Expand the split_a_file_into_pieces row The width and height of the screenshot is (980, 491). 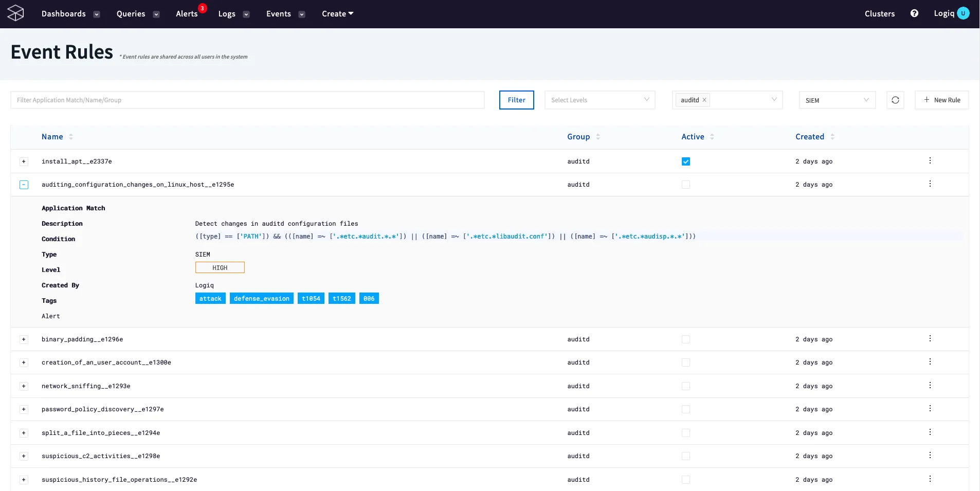24,433
